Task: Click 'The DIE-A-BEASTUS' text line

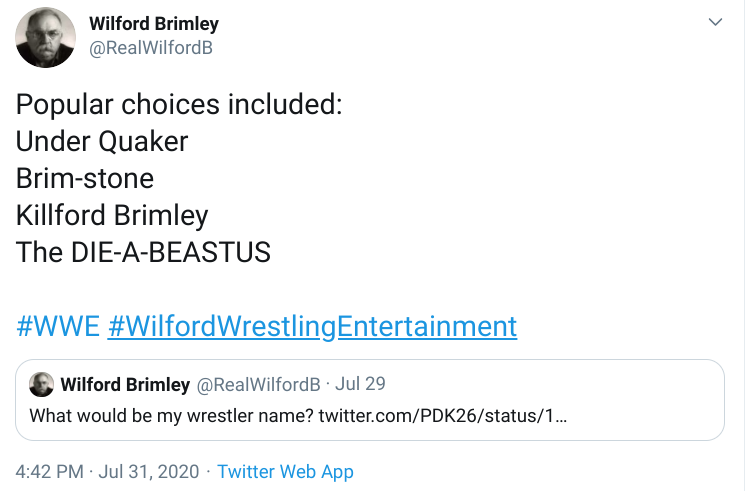Action: click(x=143, y=252)
